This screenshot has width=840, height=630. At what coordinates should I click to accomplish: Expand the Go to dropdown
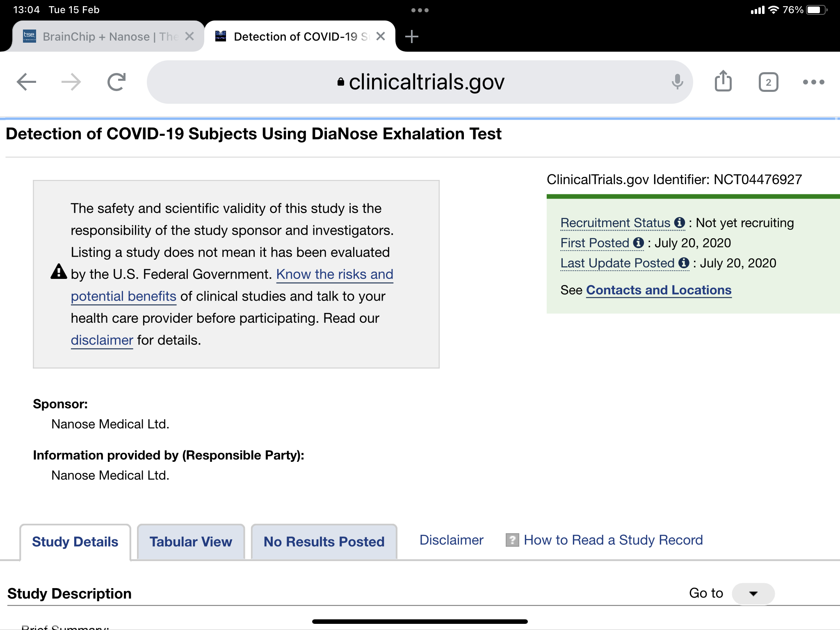[x=753, y=593]
